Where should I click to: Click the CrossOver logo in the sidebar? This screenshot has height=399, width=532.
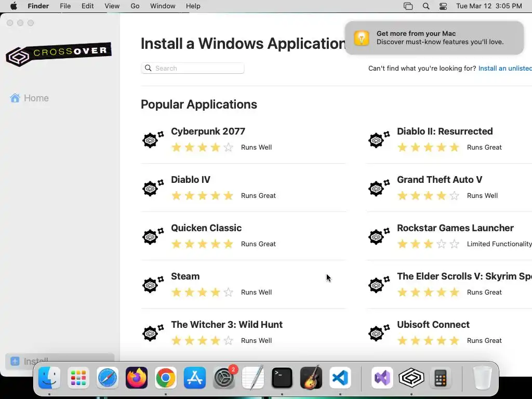(x=59, y=54)
